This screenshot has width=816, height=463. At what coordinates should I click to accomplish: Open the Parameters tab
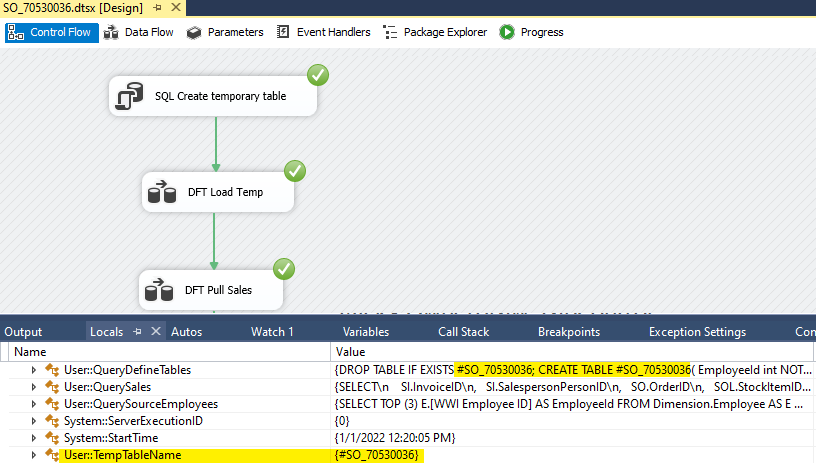tap(225, 32)
